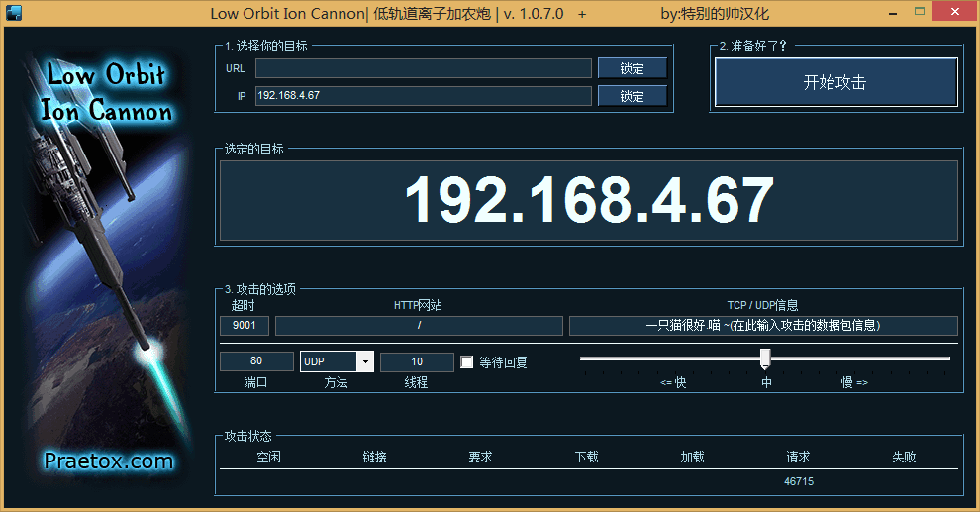Click the 请求 status column header

coord(798,457)
